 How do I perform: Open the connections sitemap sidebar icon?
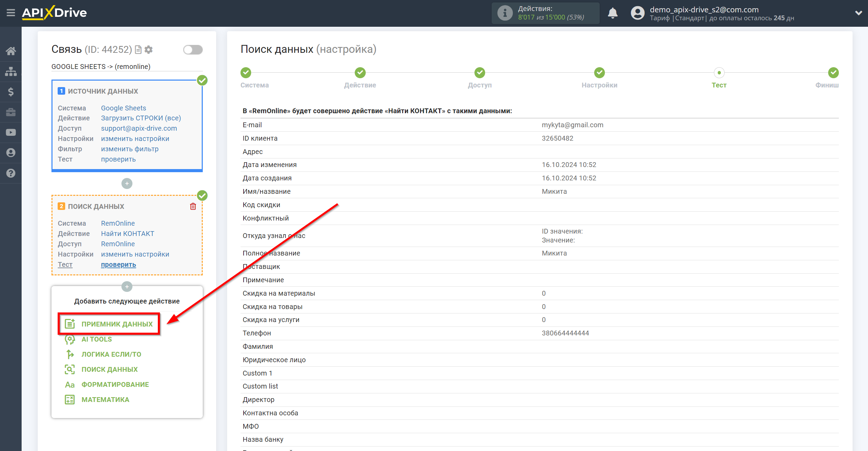pyautogui.click(x=11, y=71)
